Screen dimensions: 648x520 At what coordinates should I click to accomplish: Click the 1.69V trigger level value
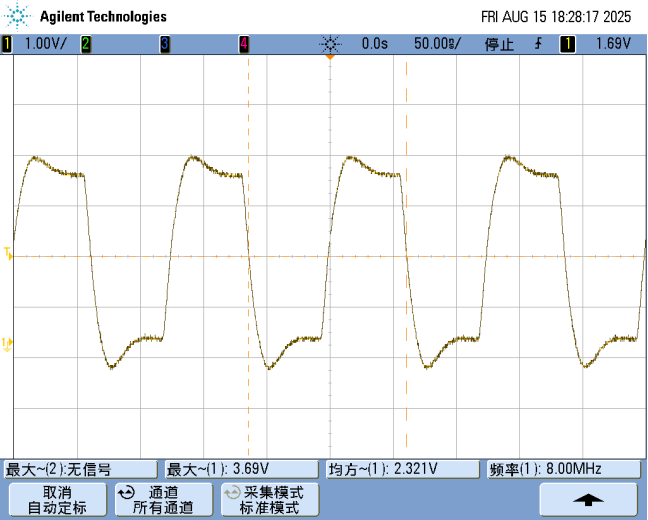click(612, 44)
